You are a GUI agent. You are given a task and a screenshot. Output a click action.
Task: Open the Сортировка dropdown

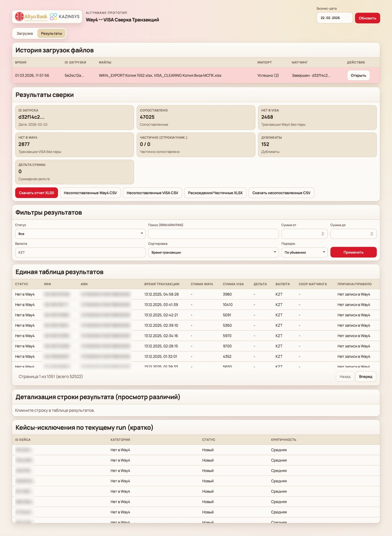point(213,253)
